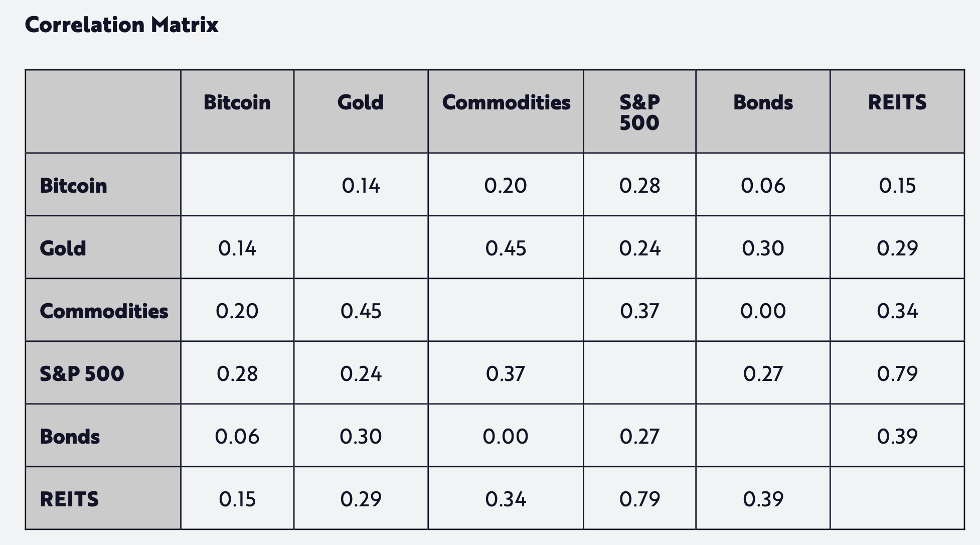Click the Bitcoin row label

[x=73, y=185]
